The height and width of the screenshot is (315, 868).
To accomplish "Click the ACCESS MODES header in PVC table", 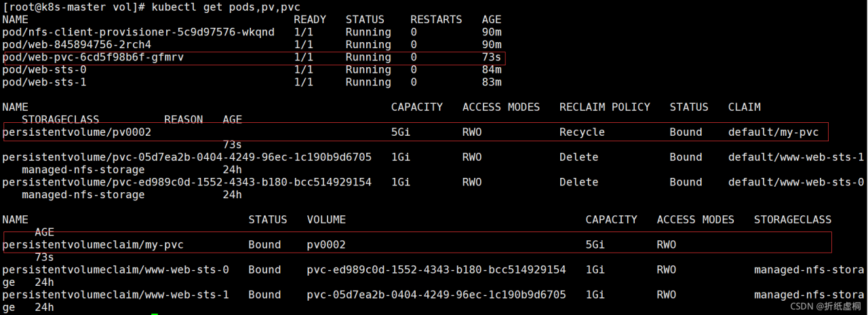I will point(696,219).
